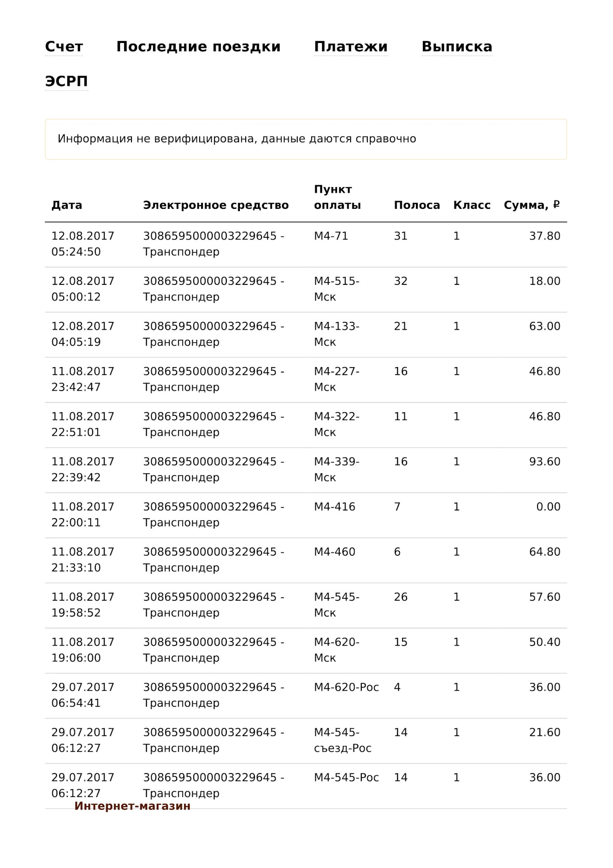Select the M4-133-Мск payment point entry

[337, 334]
